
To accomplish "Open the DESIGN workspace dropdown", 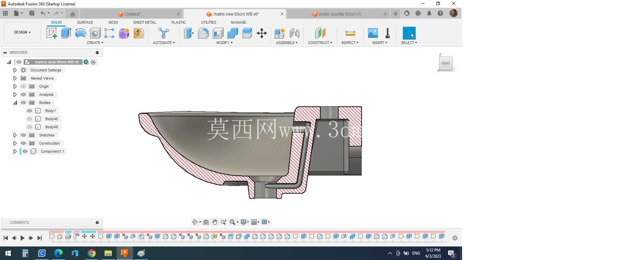I will (x=22, y=32).
